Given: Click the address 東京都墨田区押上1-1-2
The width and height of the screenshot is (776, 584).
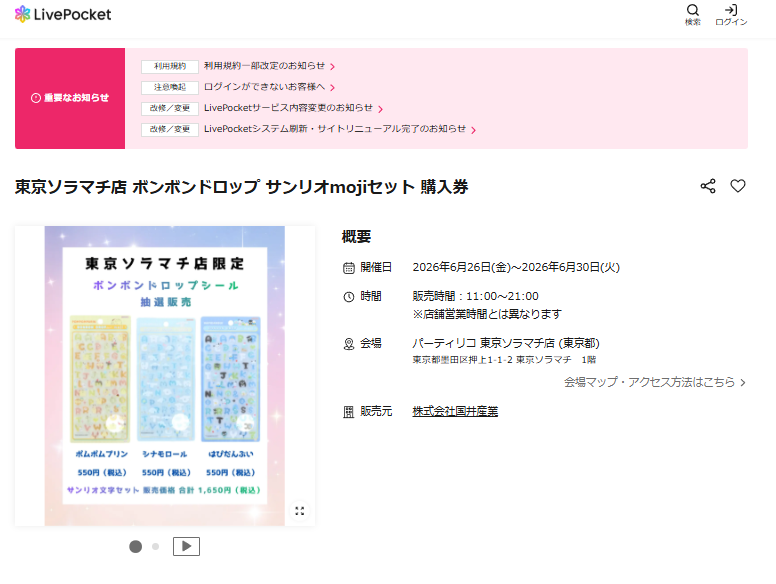Looking at the screenshot, I should point(462,360).
